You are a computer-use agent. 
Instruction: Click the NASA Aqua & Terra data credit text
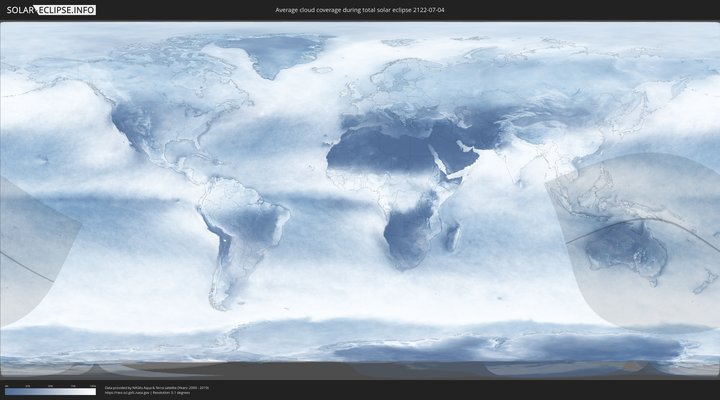click(150, 386)
